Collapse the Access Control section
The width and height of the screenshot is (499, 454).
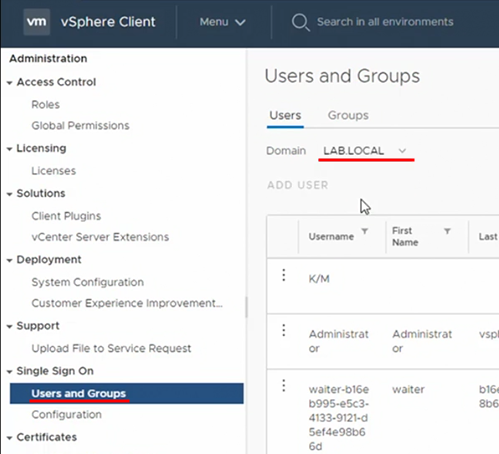[9, 82]
